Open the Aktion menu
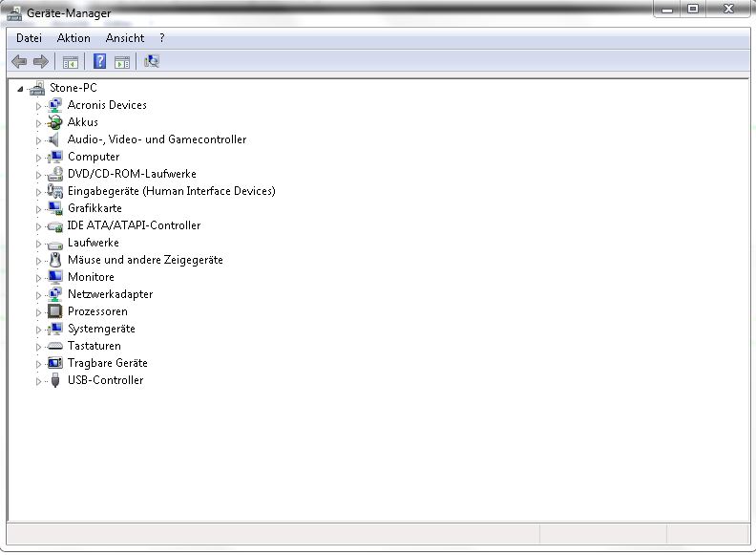756x555 pixels. pos(73,38)
